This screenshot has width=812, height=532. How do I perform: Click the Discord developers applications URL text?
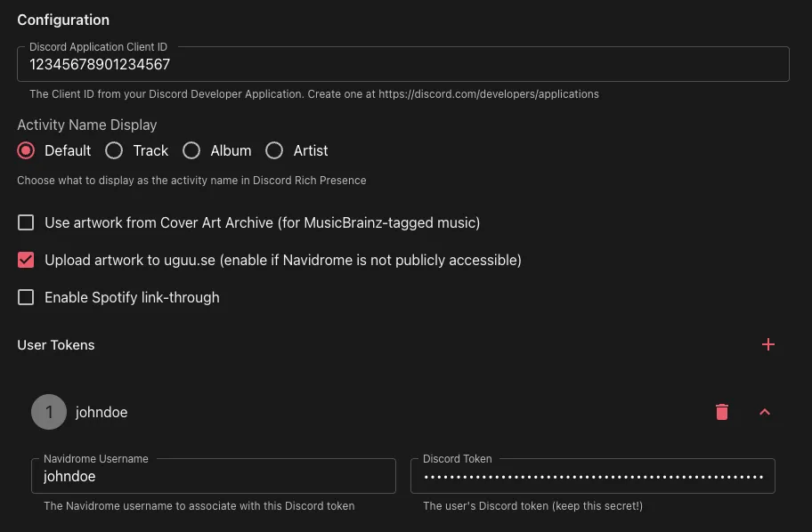[x=488, y=93]
